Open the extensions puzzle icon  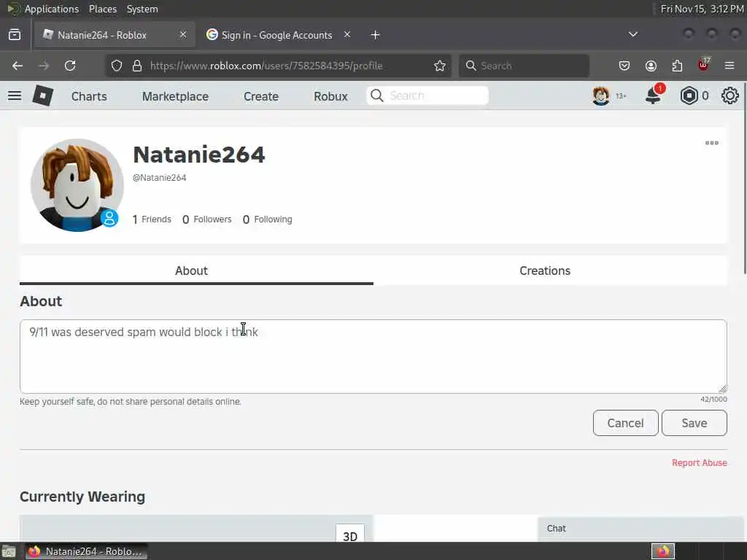(677, 66)
